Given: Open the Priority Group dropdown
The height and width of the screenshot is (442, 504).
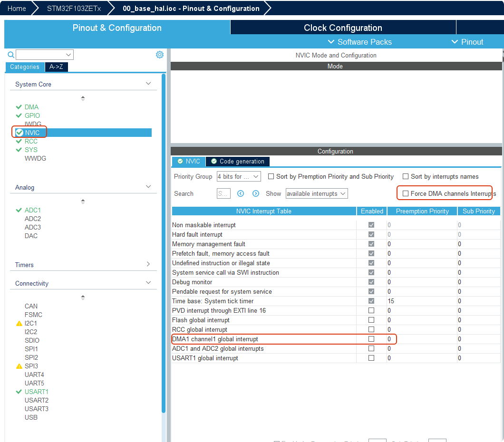Looking at the screenshot, I should click(x=239, y=176).
